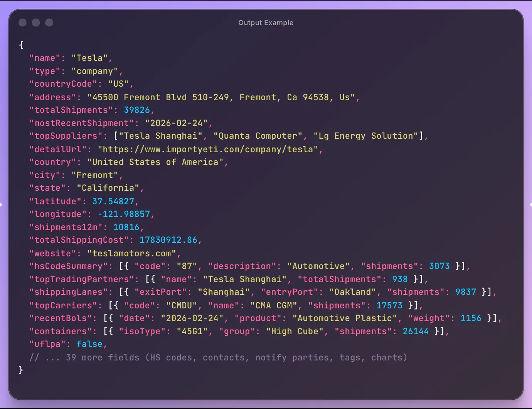Click the longitude value -121.98857
Viewport: 532px width, 409px height.
(125, 214)
